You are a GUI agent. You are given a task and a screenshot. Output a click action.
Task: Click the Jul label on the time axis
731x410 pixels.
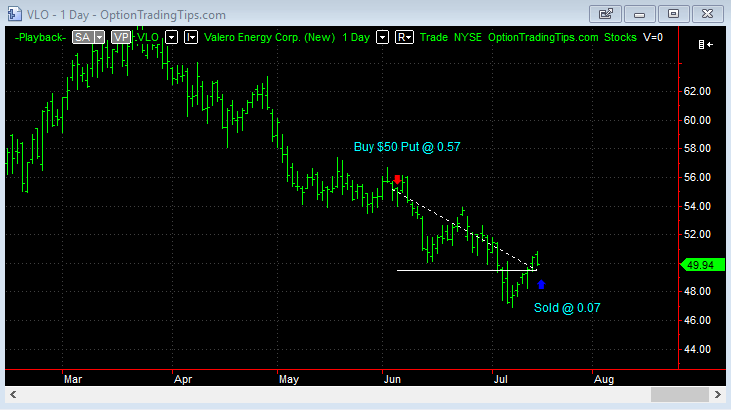point(500,379)
